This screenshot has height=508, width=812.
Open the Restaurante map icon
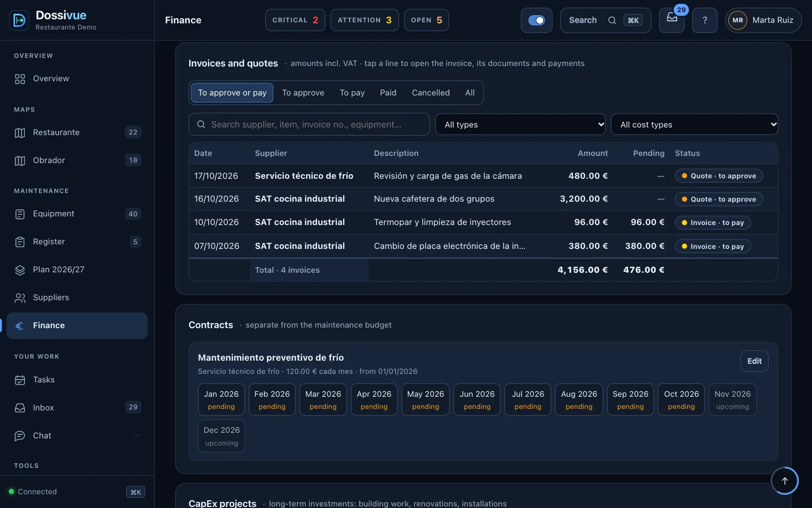[20, 133]
